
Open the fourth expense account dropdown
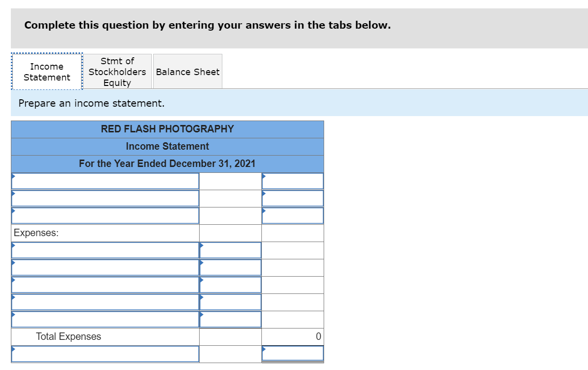coord(105,302)
